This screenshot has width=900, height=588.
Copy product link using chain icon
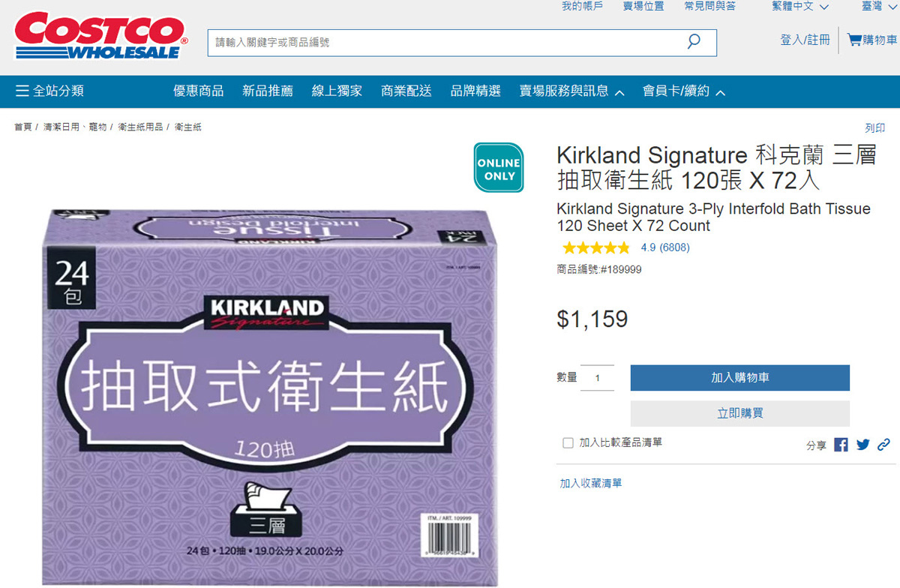[883, 445]
